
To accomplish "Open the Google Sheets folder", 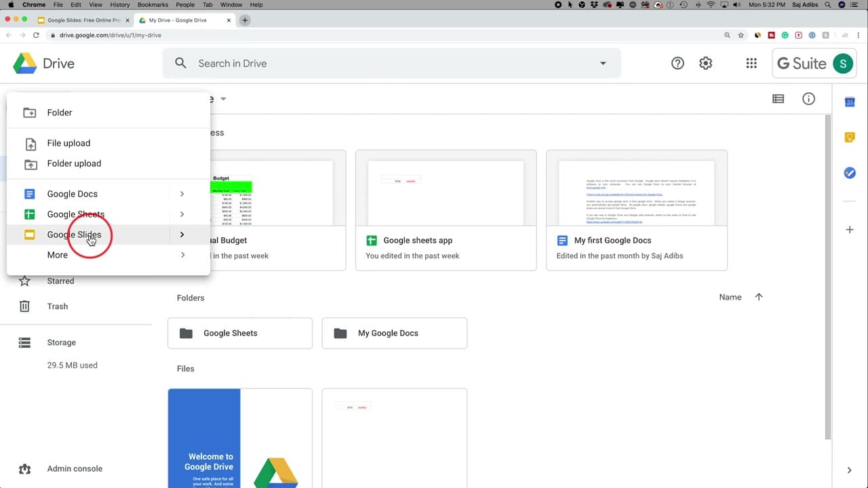I will click(x=240, y=333).
